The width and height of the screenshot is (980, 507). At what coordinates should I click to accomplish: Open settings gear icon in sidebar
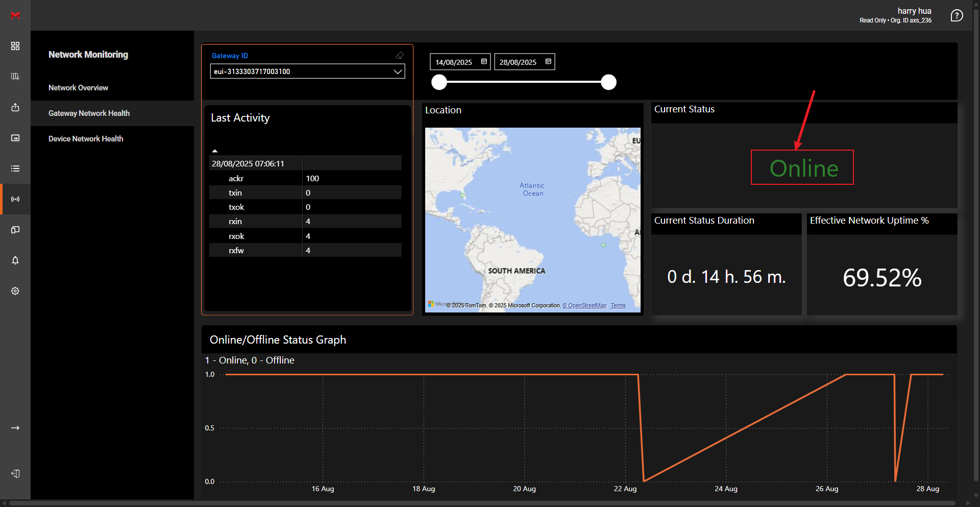coord(15,291)
